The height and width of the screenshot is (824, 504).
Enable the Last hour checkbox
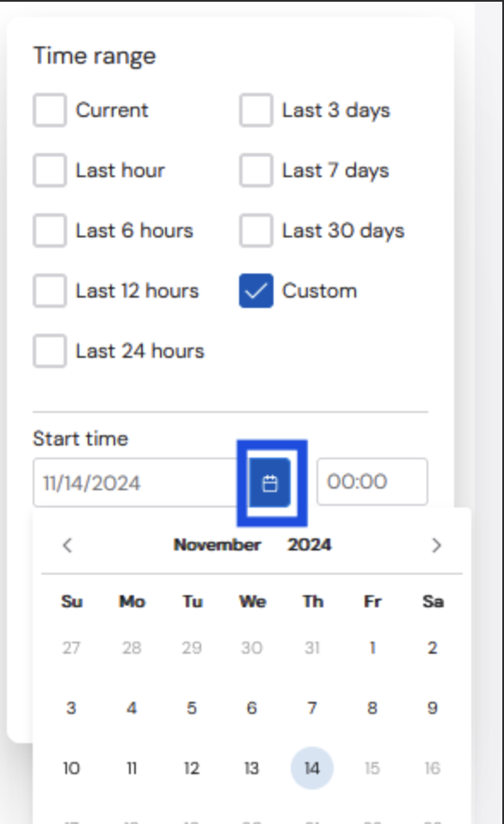pos(50,170)
